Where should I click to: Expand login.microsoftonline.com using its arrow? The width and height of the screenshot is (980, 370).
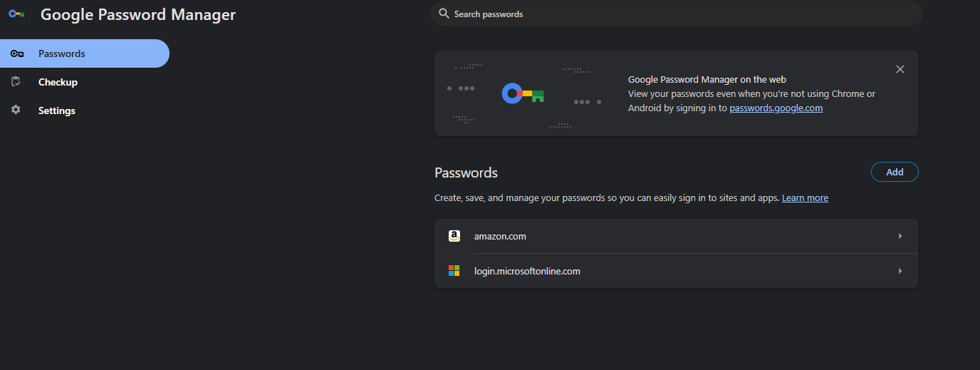(900, 271)
